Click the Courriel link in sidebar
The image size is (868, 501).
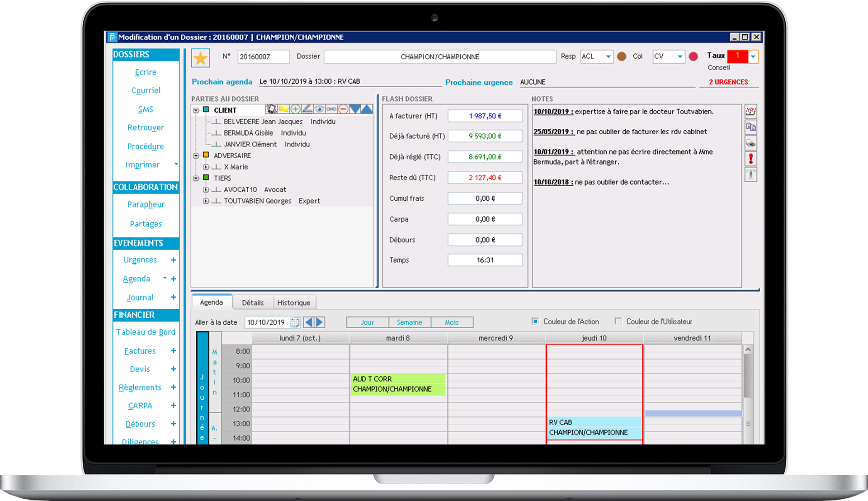pyautogui.click(x=146, y=90)
